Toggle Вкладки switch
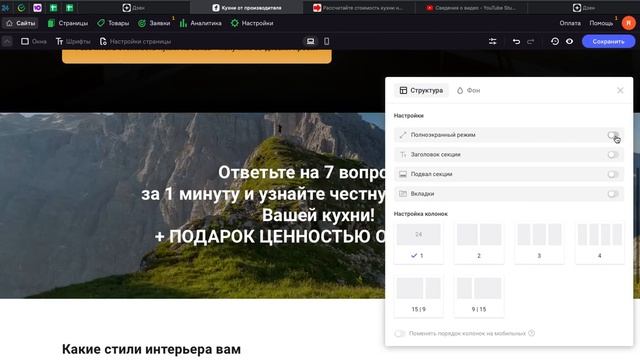This screenshot has width=640, height=360. pyautogui.click(x=613, y=194)
